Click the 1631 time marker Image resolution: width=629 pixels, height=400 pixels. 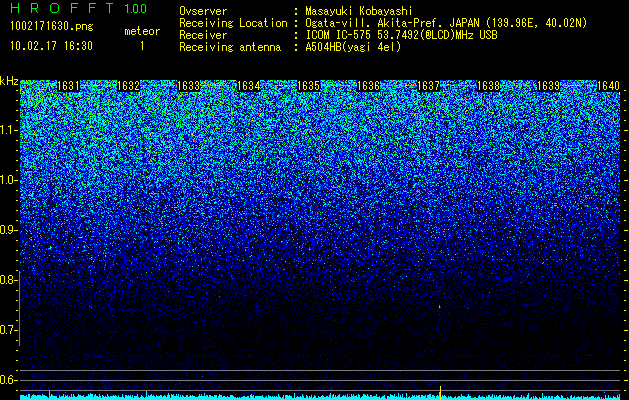(x=68, y=86)
